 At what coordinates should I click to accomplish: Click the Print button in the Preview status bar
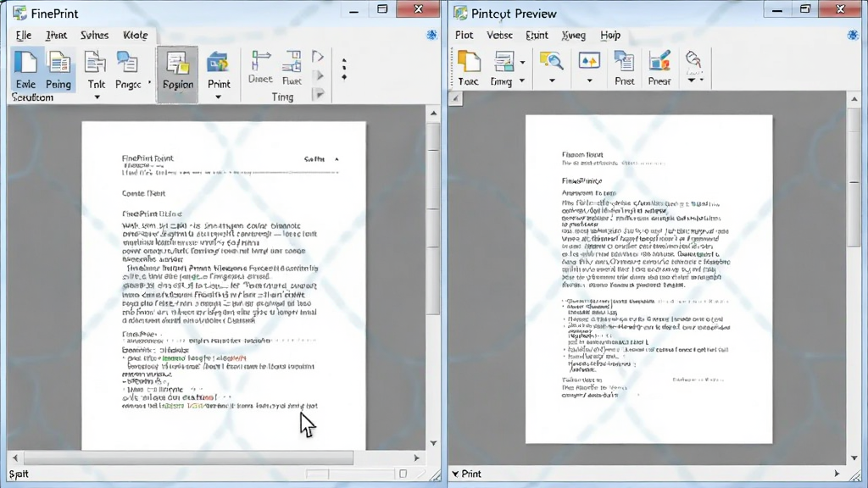coord(467,474)
